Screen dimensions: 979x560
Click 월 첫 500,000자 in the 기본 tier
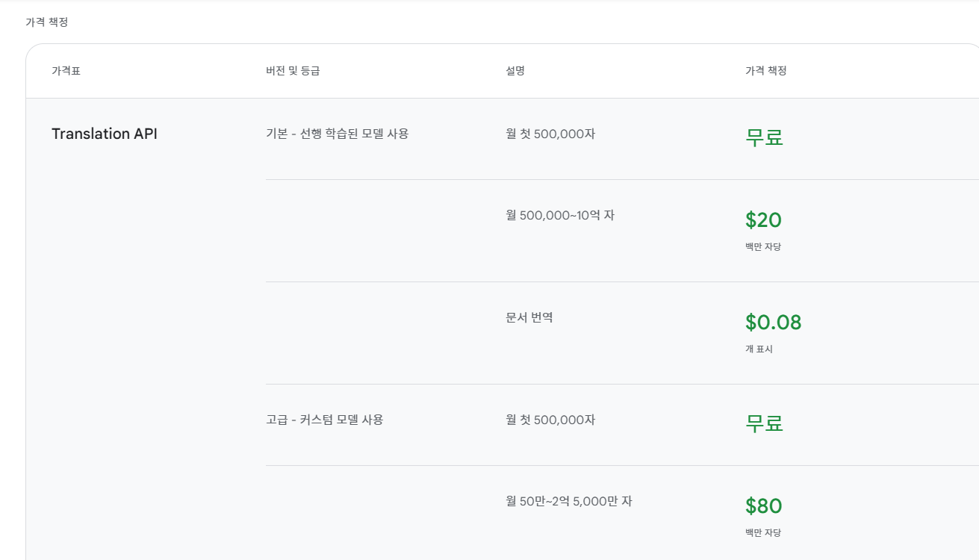pos(550,134)
